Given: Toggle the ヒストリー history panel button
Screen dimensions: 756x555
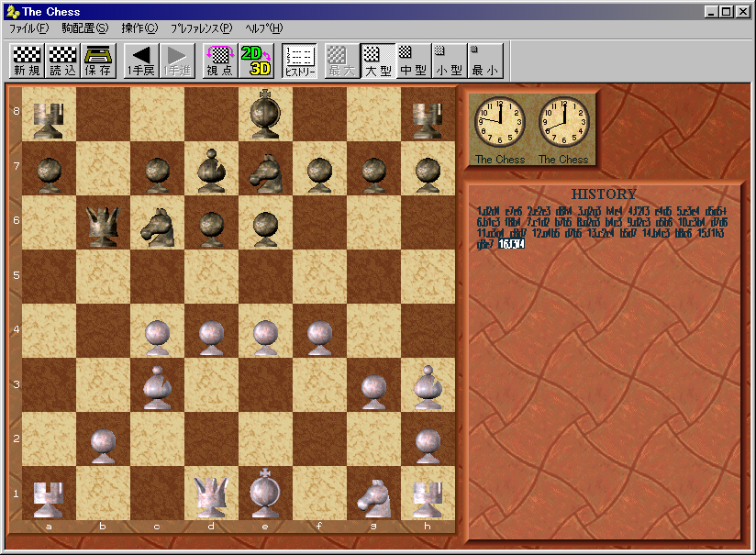Looking at the screenshot, I should (x=300, y=61).
